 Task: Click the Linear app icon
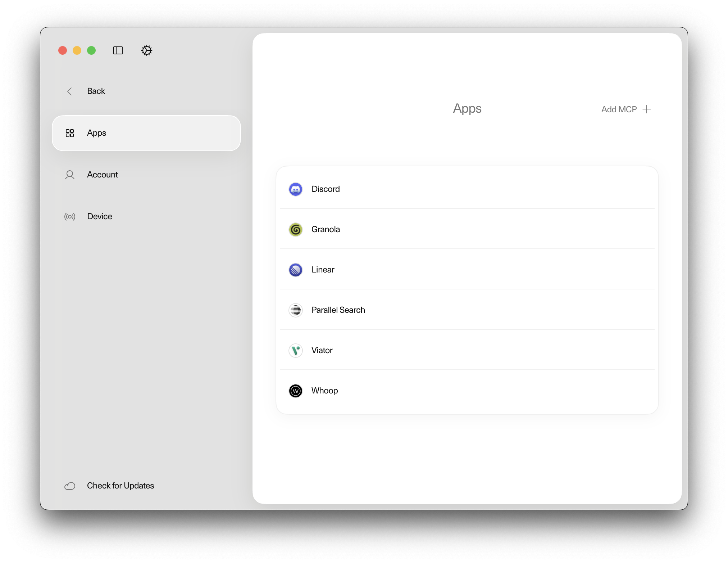pyautogui.click(x=296, y=270)
